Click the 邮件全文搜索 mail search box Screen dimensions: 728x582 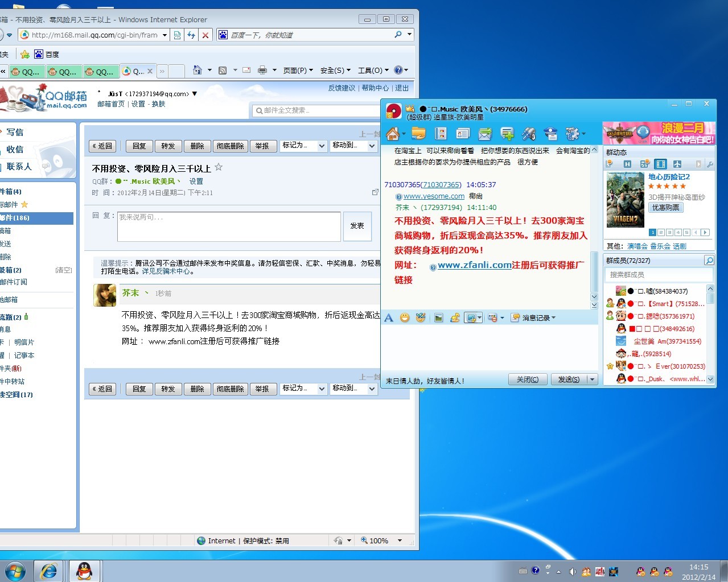(317, 110)
